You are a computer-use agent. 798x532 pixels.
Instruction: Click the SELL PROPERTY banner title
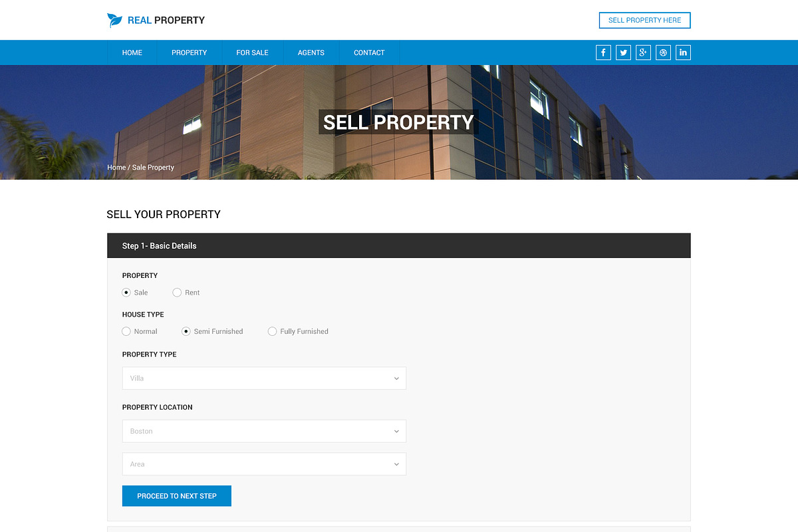click(x=398, y=122)
